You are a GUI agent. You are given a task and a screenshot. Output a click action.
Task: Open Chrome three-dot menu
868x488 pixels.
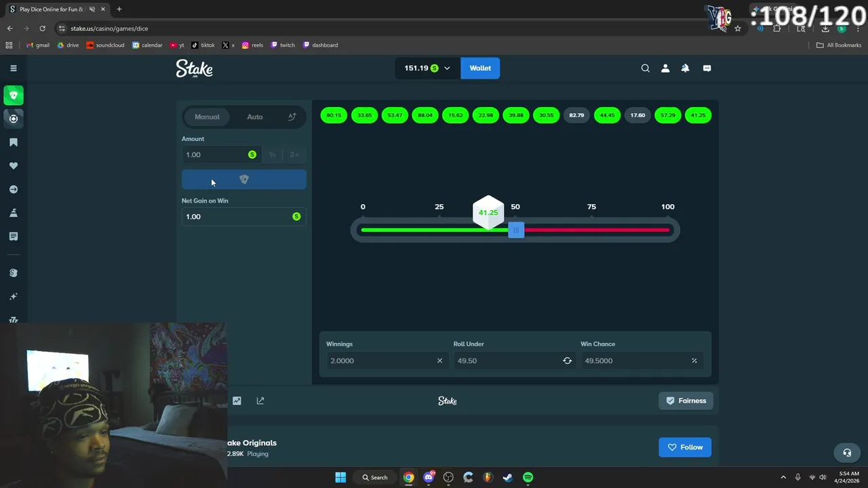click(x=858, y=28)
